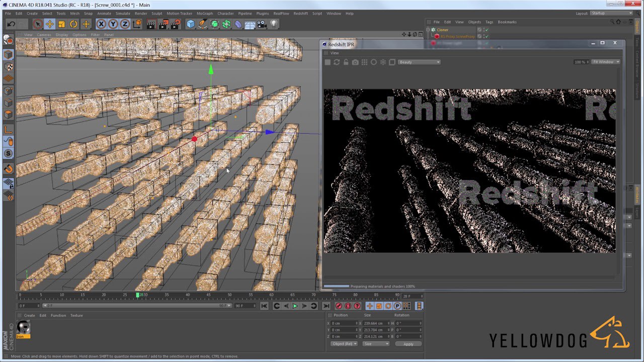Toggle the Z axis lock
The width and height of the screenshot is (644, 362).
[x=125, y=24]
